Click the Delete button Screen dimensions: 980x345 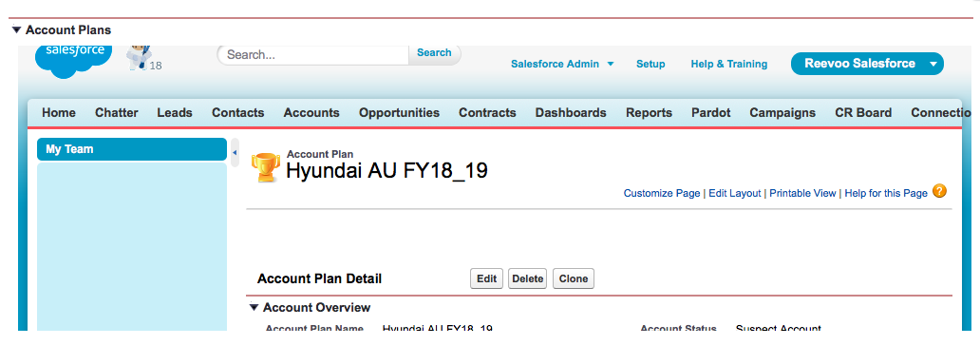527,278
